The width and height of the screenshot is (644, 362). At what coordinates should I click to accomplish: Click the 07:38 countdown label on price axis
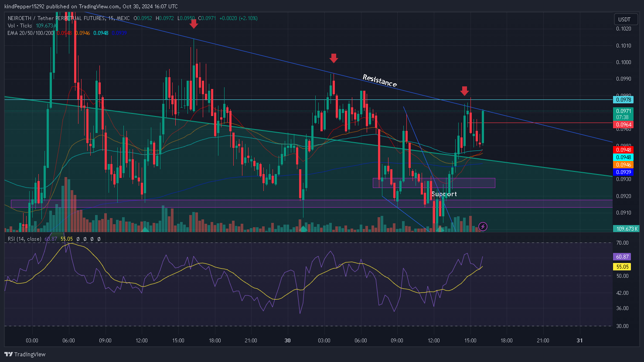(624, 117)
